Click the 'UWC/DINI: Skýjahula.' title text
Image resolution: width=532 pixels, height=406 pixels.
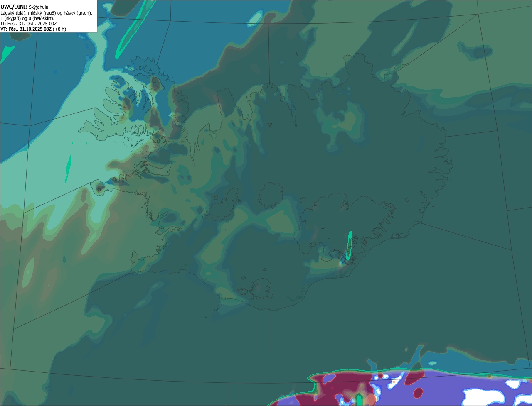click(x=25, y=7)
